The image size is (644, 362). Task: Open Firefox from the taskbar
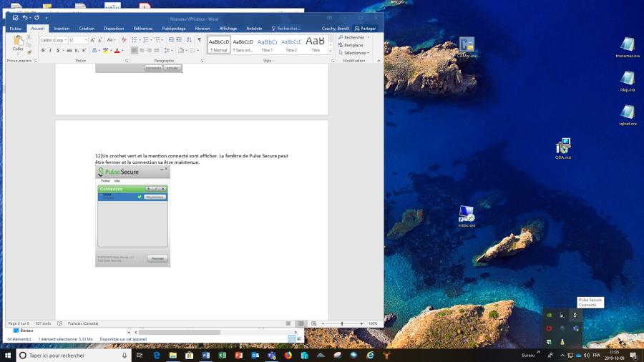point(288,356)
